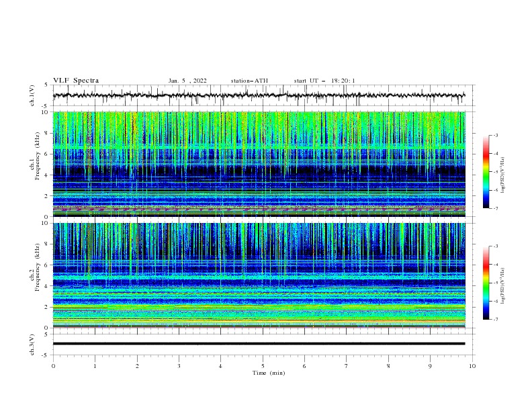The width and height of the screenshot is (532, 411).
Task: Click the upper ch.1 PSD colorbar
Action: click(486, 172)
